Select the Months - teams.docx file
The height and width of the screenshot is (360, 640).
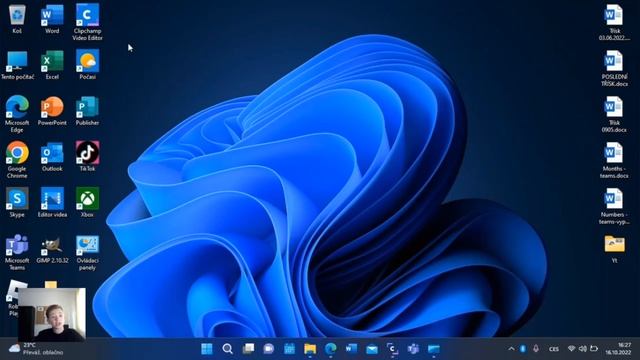coord(614,160)
